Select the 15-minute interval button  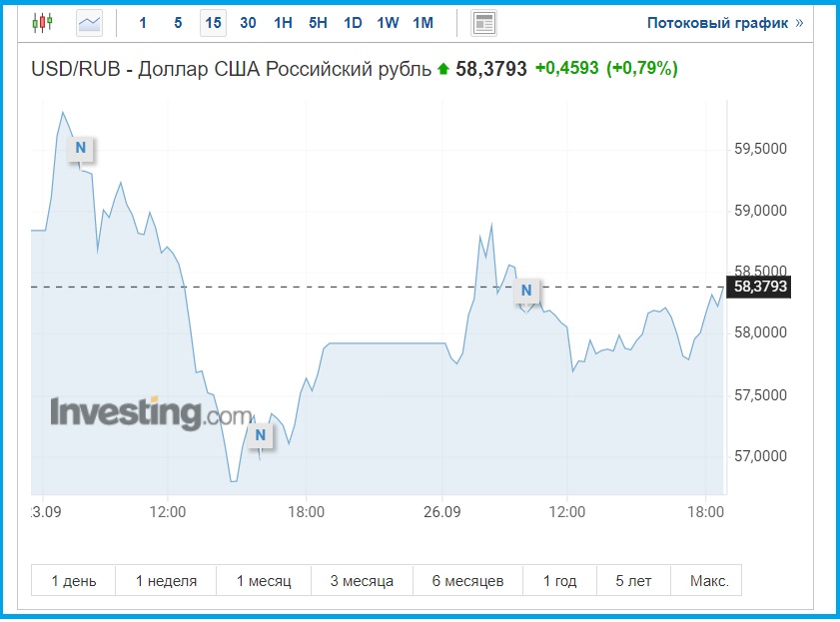213,22
